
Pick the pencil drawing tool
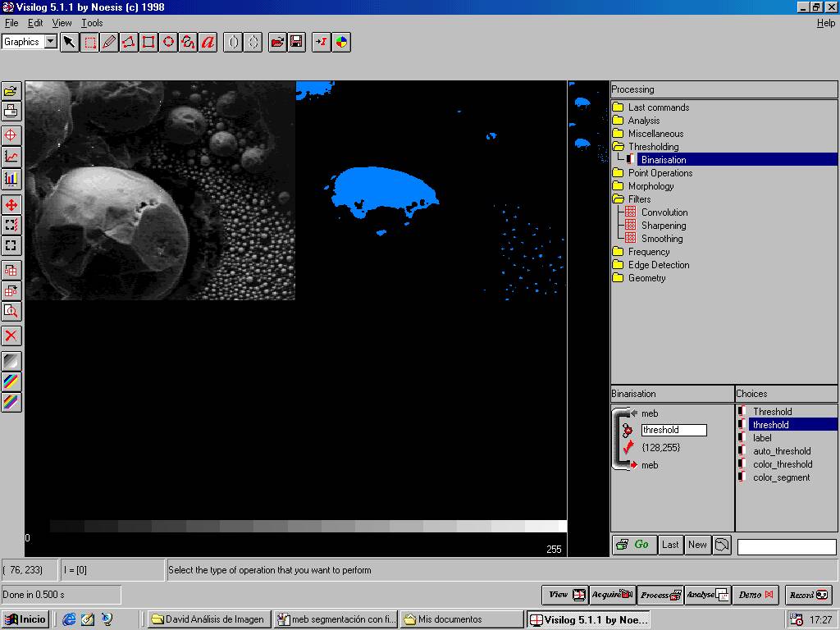tap(109, 42)
